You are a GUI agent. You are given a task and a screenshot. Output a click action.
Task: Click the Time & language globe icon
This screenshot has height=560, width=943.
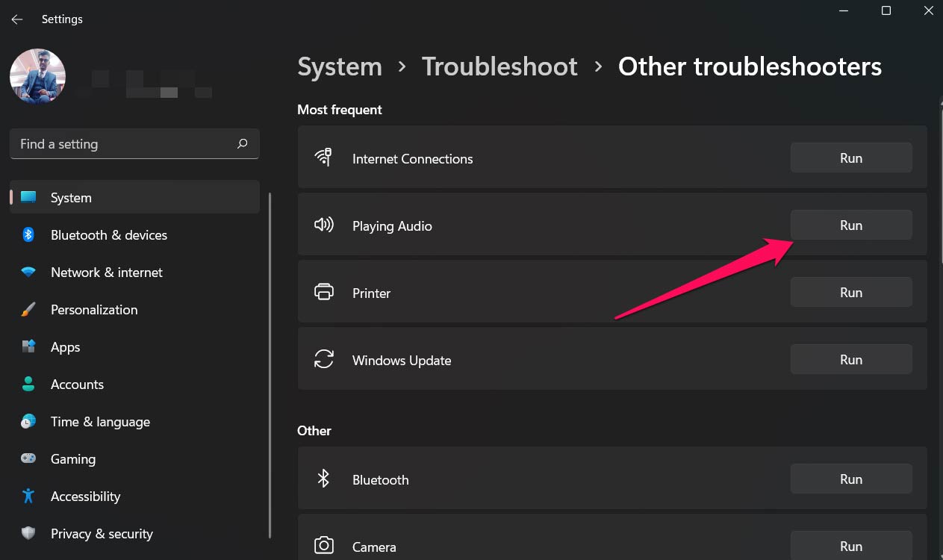coord(28,421)
